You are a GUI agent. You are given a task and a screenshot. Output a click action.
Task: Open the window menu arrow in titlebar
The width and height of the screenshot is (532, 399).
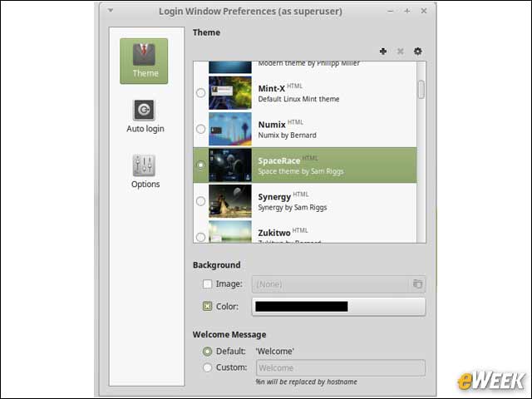(111, 11)
